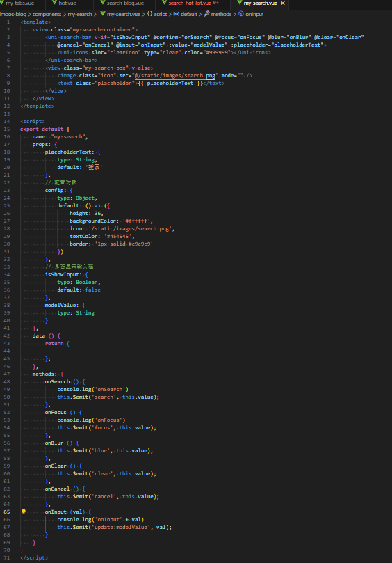The image size is (392, 563).
Task: Click the 'onBlur ()' method name on line 56
Action: point(58,443)
